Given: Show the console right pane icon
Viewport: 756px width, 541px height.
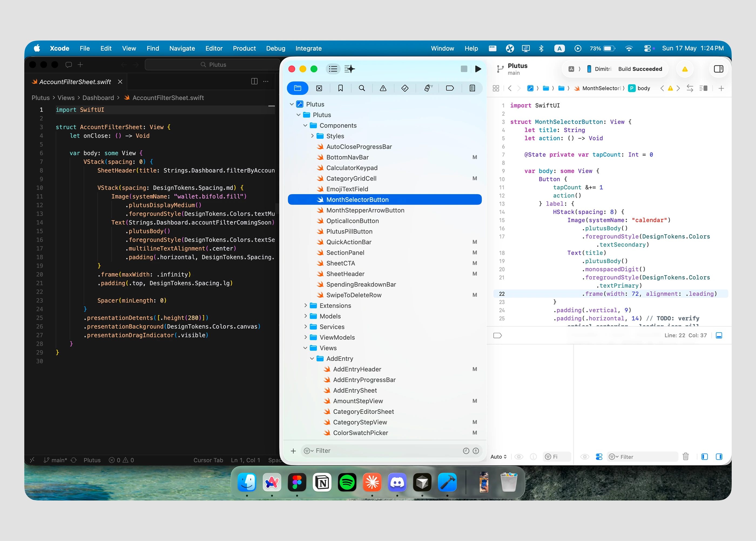Looking at the screenshot, I should click(719, 457).
